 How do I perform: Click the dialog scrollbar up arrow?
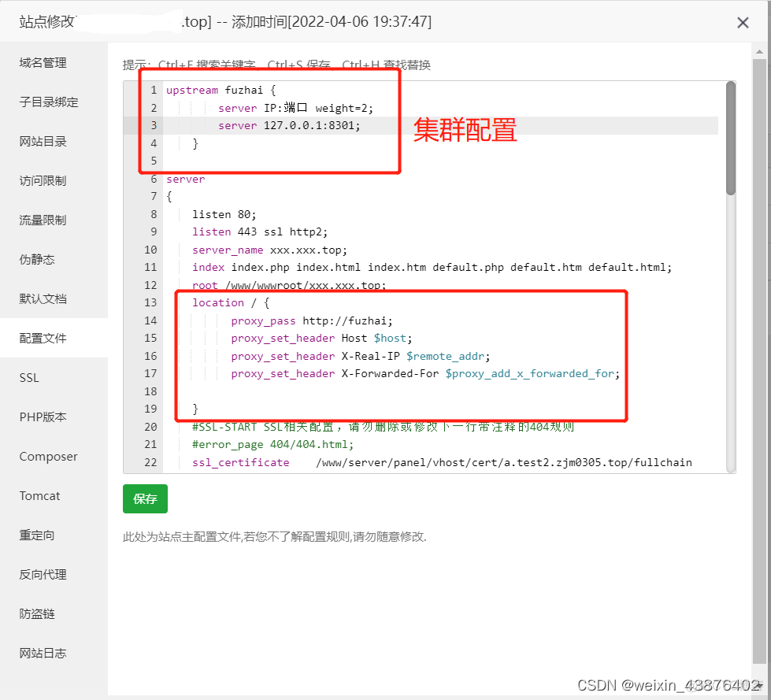click(x=759, y=51)
